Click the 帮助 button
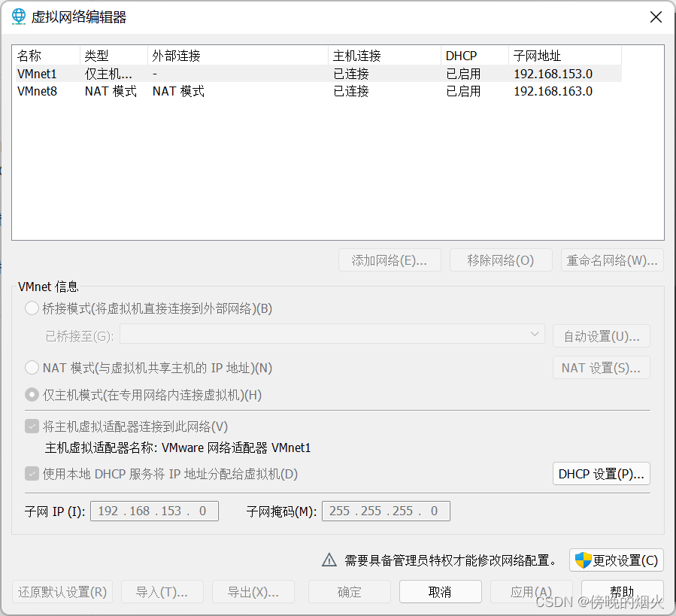 coord(622,591)
